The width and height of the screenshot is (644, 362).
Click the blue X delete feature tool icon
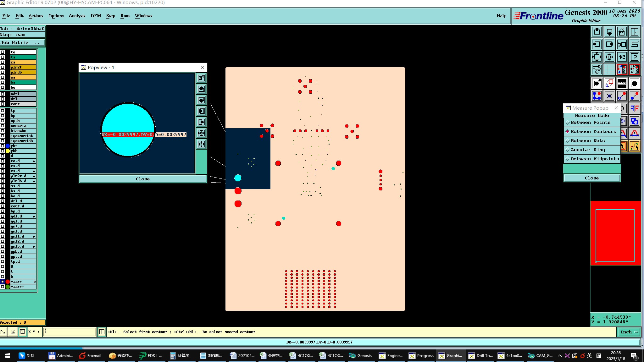[609, 96]
